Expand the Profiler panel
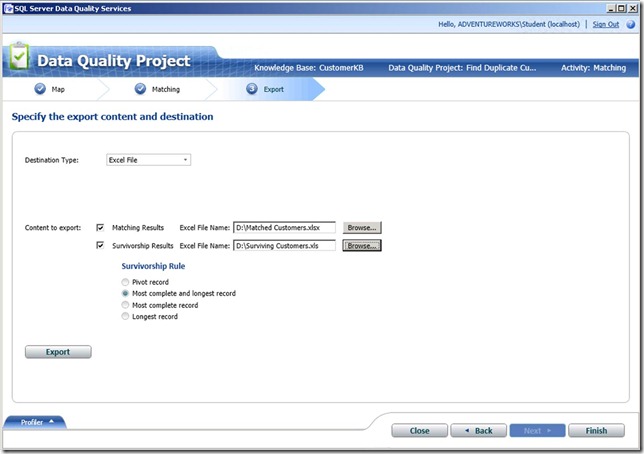Viewport: 644px width, 454px height. (x=35, y=422)
